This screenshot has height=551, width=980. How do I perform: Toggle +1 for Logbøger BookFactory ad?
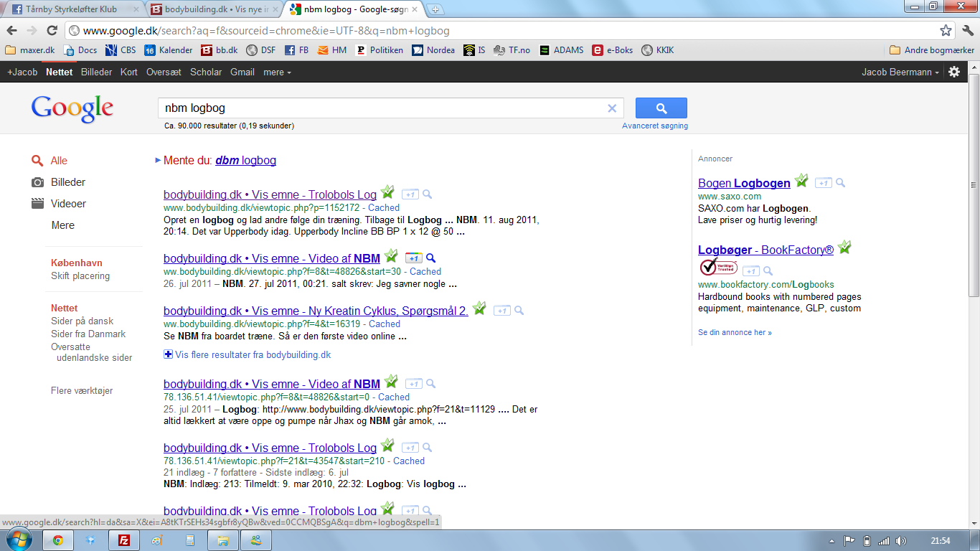coord(751,271)
